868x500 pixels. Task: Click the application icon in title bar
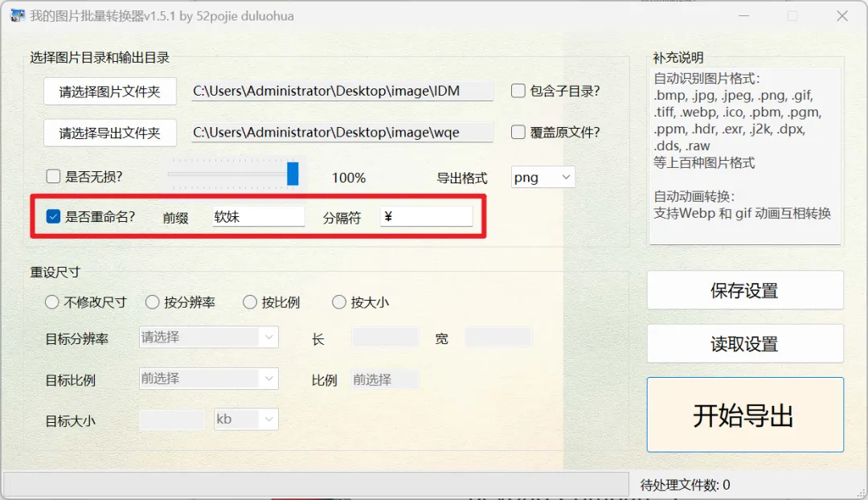(17, 15)
